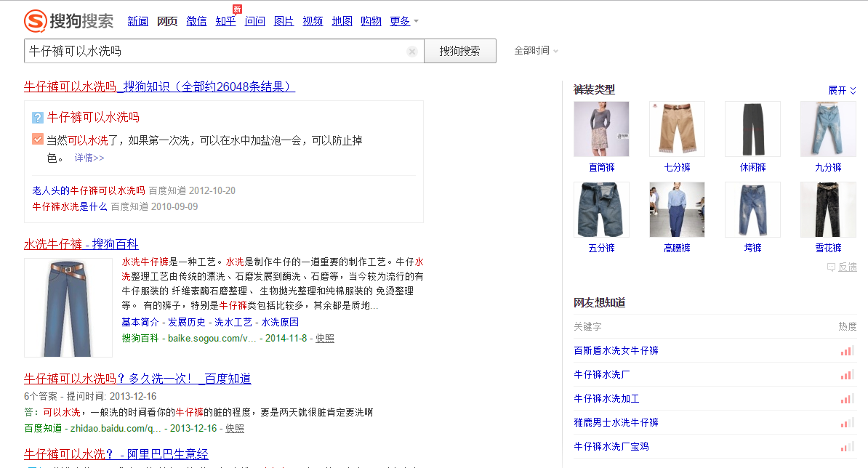868x468 pixels.
Task: Switch to the 新闻 tab
Action: tap(138, 21)
